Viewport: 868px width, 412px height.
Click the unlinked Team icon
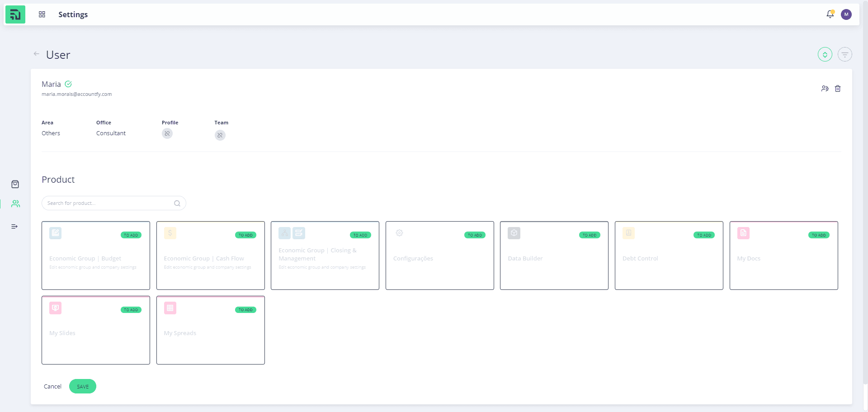pyautogui.click(x=220, y=135)
